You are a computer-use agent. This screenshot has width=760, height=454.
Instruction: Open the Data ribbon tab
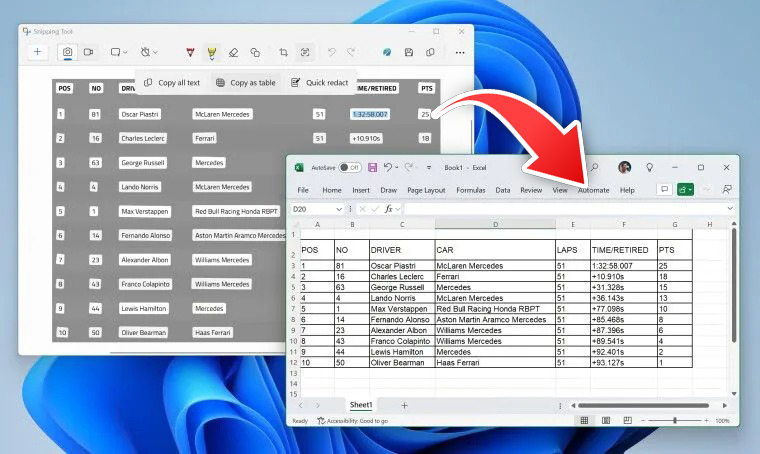503,190
